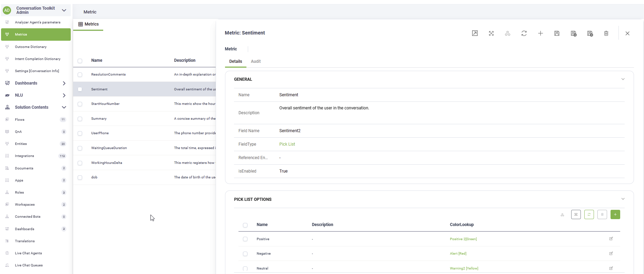644x274 pixels.
Task: Select the WaitingQueueDuration metric row
Action: point(109,148)
